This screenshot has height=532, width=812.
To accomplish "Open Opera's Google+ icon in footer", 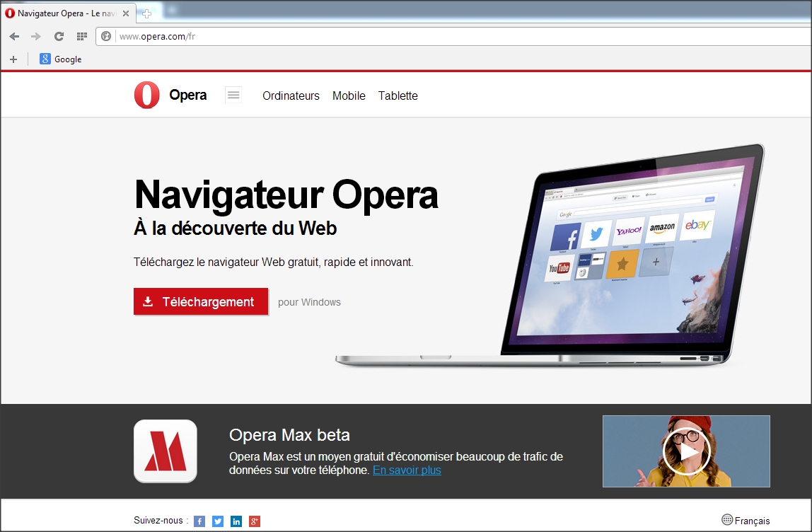I will tap(254, 521).
